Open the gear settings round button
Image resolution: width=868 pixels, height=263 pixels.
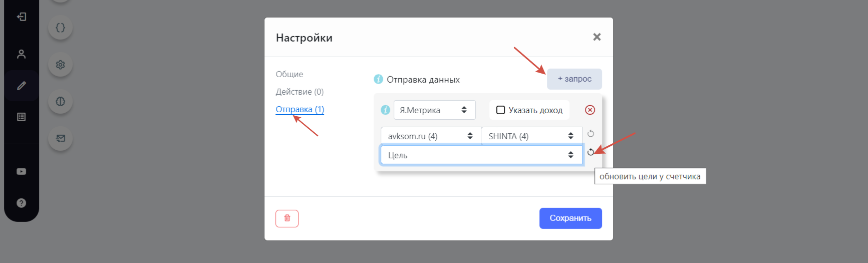point(61,65)
